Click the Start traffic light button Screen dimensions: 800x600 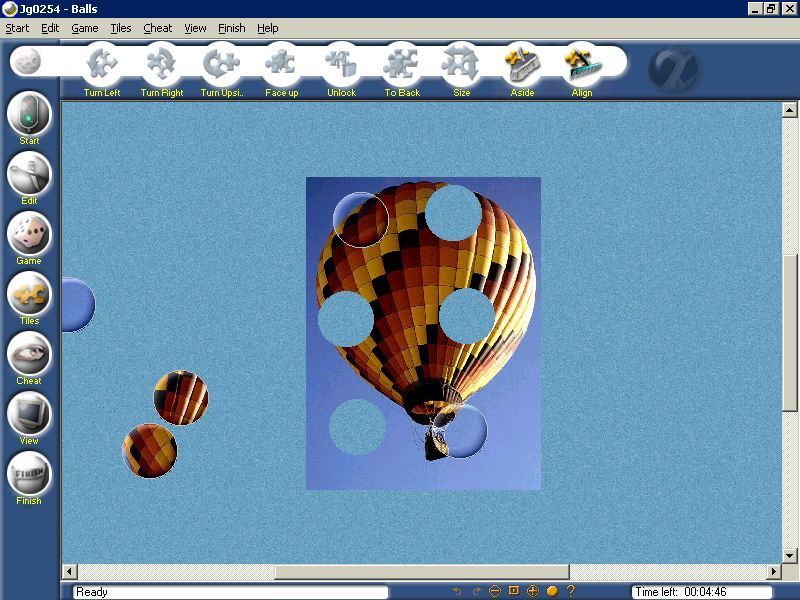coord(29,113)
